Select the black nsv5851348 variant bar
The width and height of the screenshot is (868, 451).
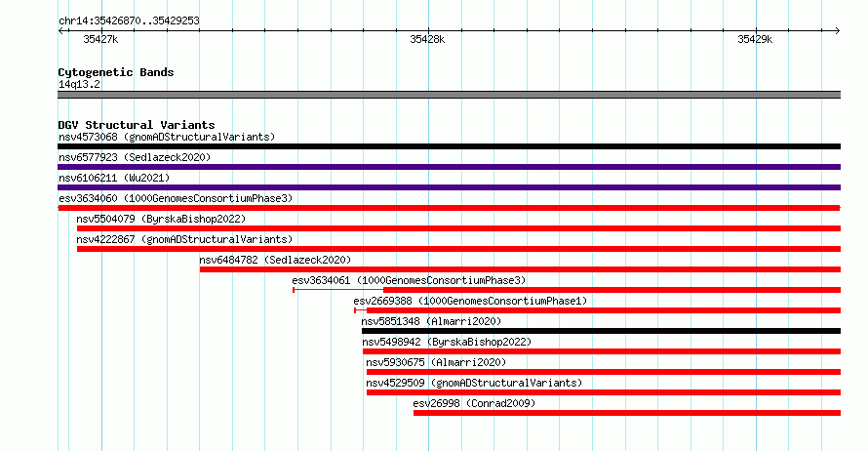point(601,331)
